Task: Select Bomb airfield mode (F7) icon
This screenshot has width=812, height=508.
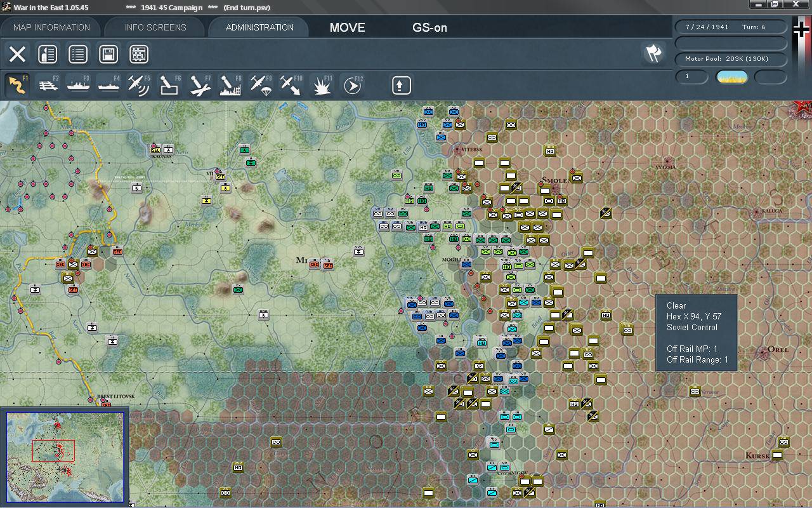Action: point(200,85)
